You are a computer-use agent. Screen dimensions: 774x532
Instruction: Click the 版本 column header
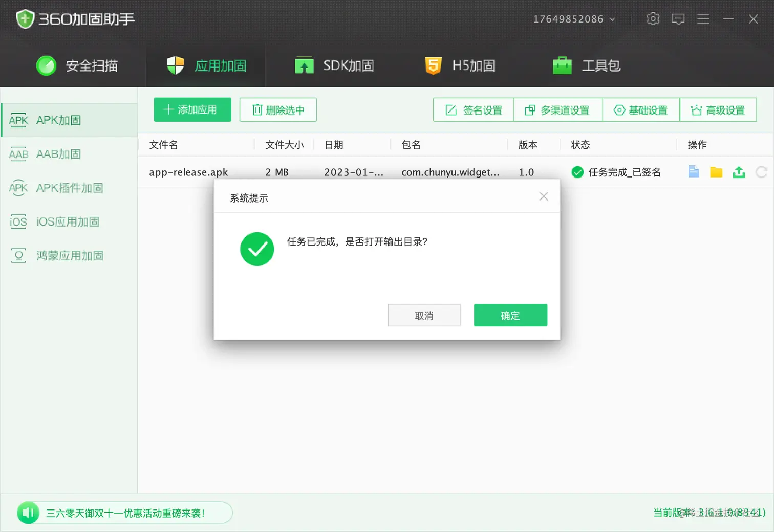[x=528, y=145]
